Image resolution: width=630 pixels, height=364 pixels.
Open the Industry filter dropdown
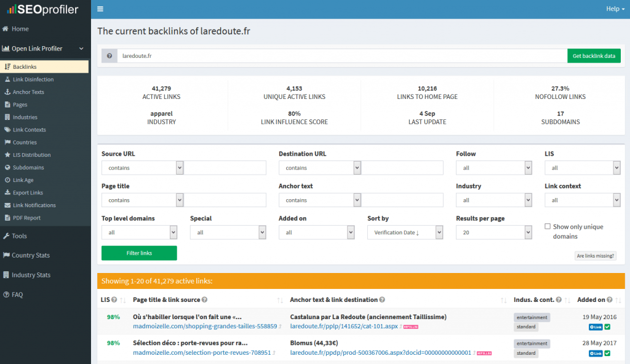point(494,200)
